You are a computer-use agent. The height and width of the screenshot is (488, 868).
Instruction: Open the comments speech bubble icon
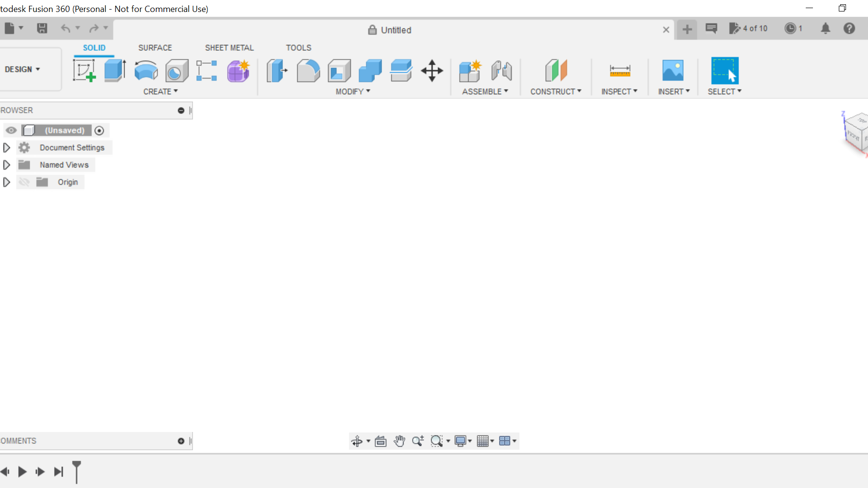[x=711, y=28]
